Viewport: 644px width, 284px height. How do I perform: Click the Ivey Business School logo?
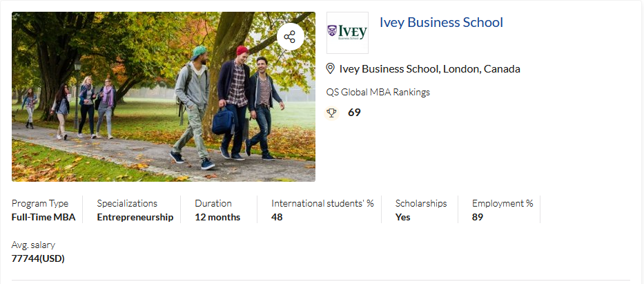[347, 32]
